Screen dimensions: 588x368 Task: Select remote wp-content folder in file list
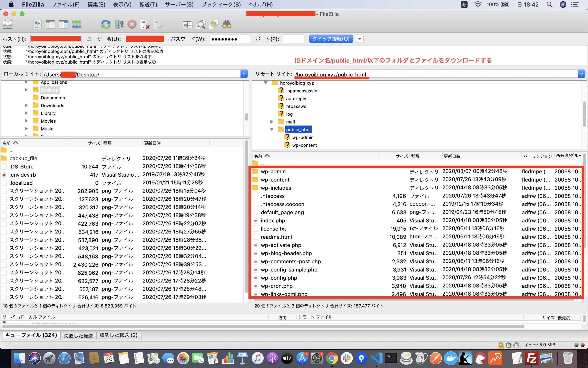pyautogui.click(x=416, y=180)
